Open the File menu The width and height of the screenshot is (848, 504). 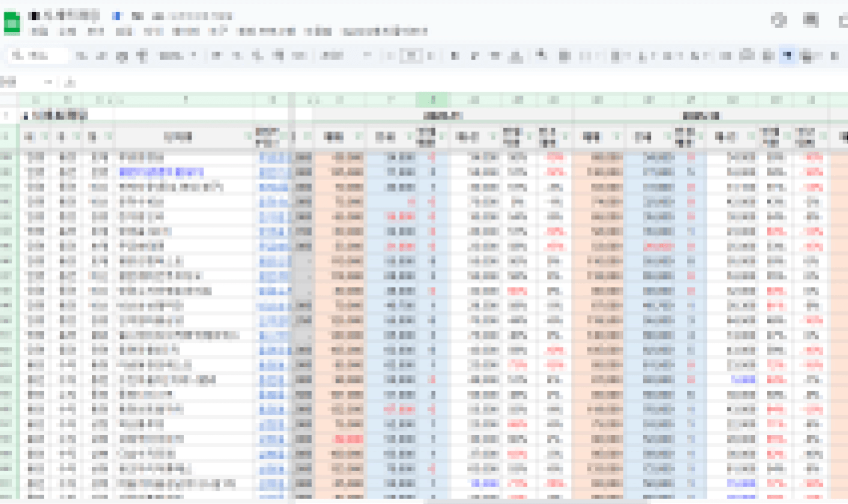pyautogui.click(x=38, y=31)
